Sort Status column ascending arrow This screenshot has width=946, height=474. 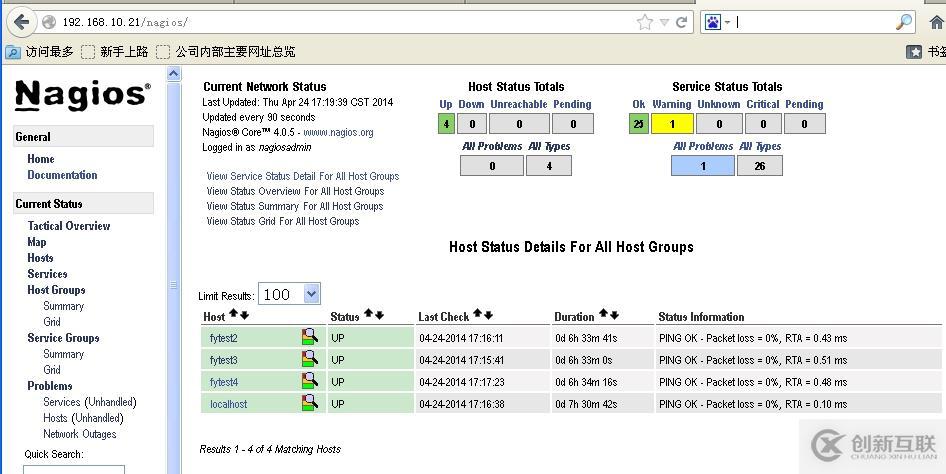pyautogui.click(x=368, y=315)
